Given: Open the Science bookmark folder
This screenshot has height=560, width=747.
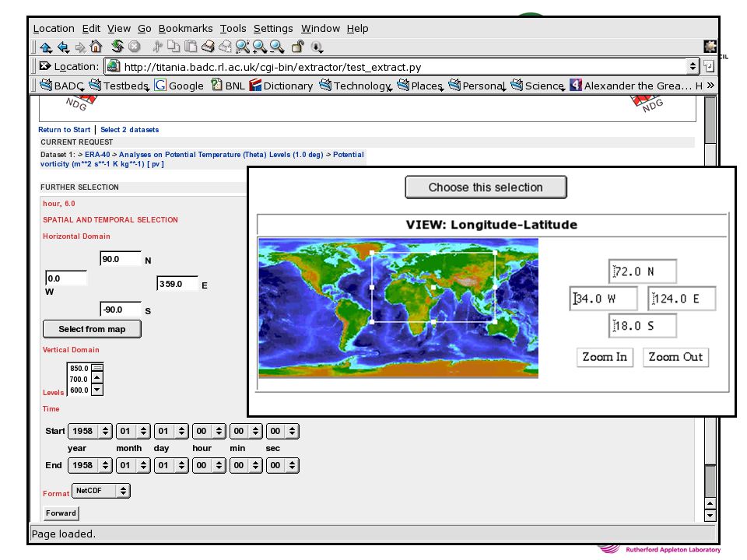Looking at the screenshot, I should click(538, 86).
